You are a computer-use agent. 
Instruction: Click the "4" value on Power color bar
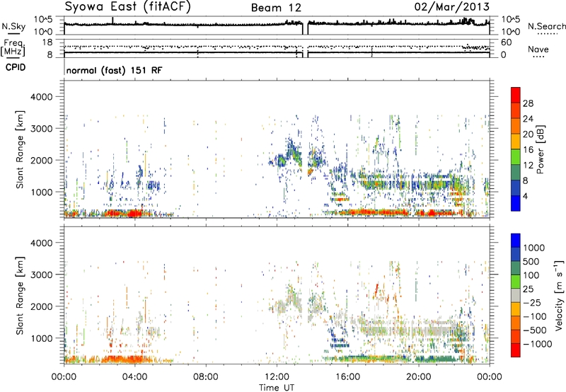tap(525, 196)
